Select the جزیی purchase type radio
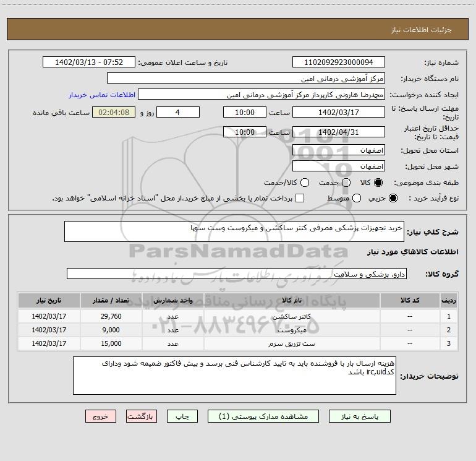The width and height of the screenshot is (476, 461). (x=393, y=198)
